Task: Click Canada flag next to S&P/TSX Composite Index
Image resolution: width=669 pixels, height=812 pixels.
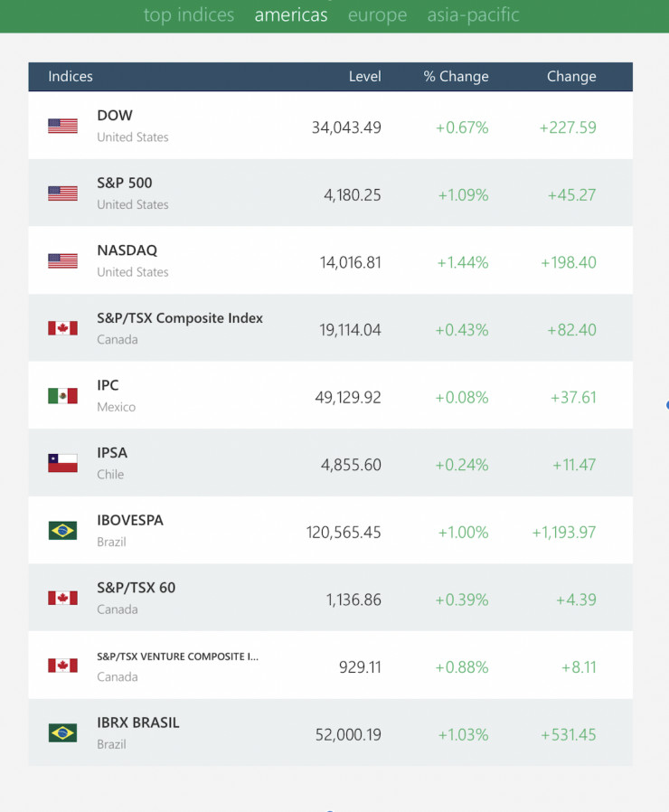Action: tap(62, 328)
